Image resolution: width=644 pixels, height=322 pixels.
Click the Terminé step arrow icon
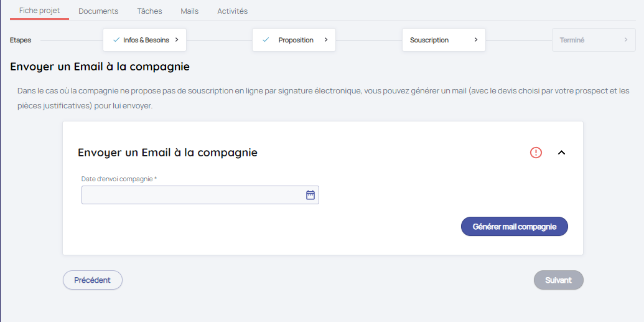[626, 40]
